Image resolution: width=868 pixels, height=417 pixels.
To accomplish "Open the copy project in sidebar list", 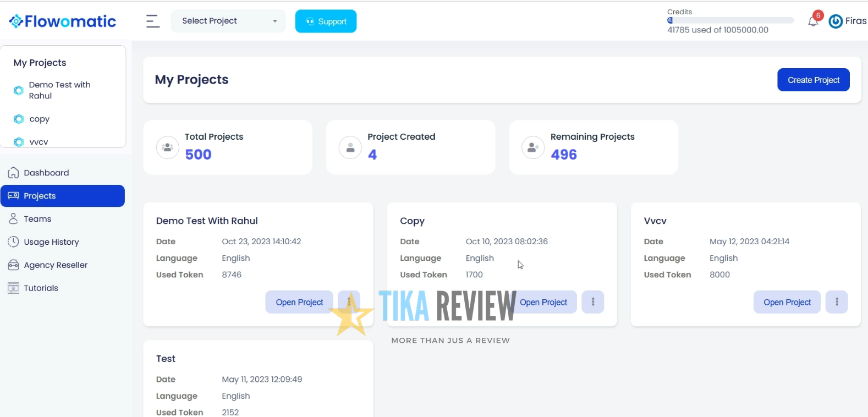I will click(40, 119).
